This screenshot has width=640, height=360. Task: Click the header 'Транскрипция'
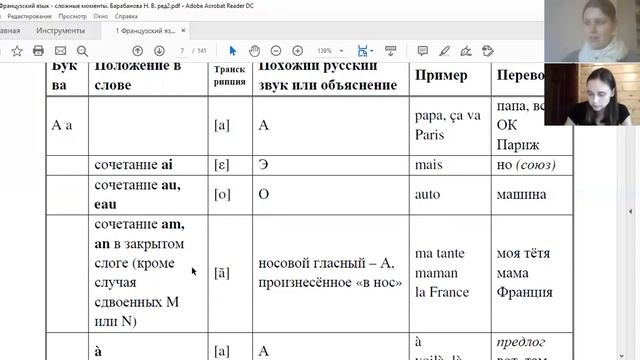229,76
